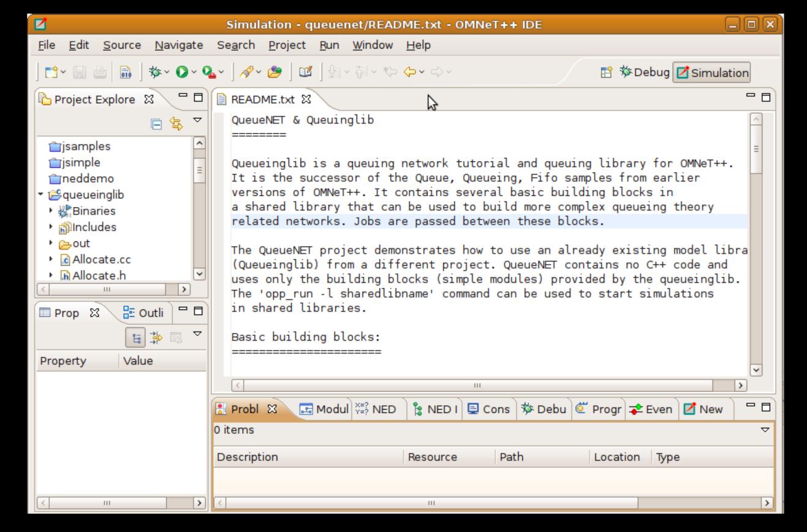Viewport: 807px width, 532px height.
Task: Switch to the Console tab
Action: point(488,409)
